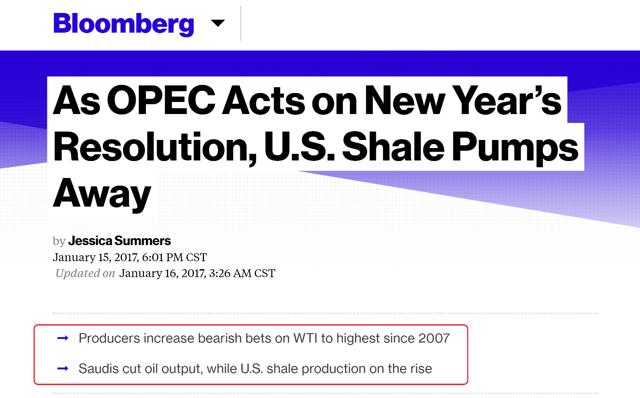Click headline line 'As OPEC Acts on New Year's'
Viewport: 640px width, 398px height.
pyautogui.click(x=307, y=100)
